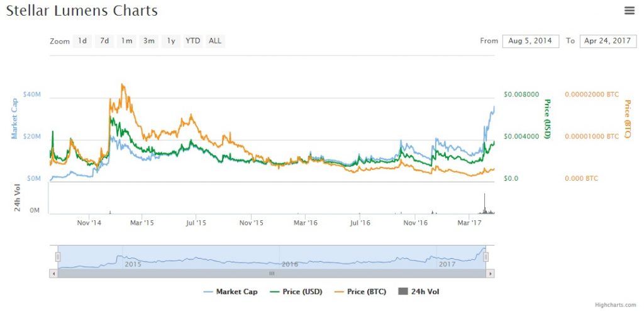The width and height of the screenshot is (644, 311).
Task: Open the chart hamburger menu
Action: point(629,11)
